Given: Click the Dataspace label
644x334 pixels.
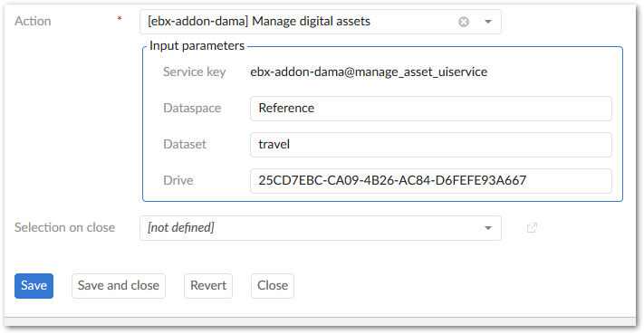Looking at the screenshot, I should pos(192,108).
